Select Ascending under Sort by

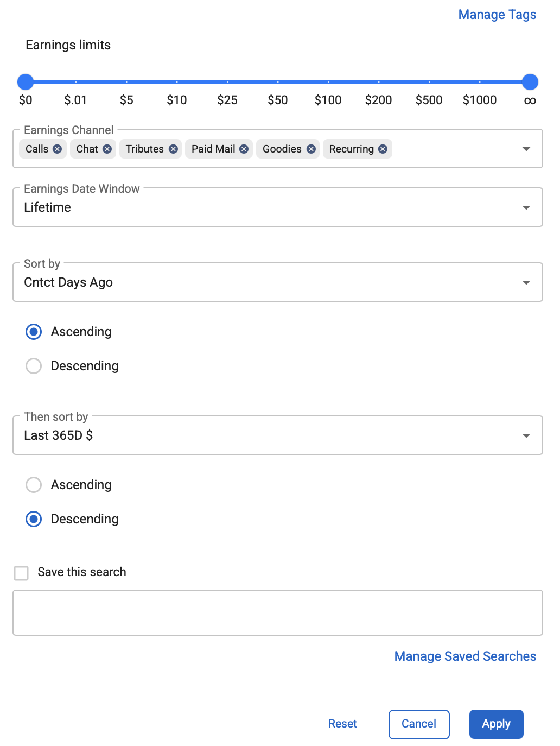pyautogui.click(x=34, y=332)
